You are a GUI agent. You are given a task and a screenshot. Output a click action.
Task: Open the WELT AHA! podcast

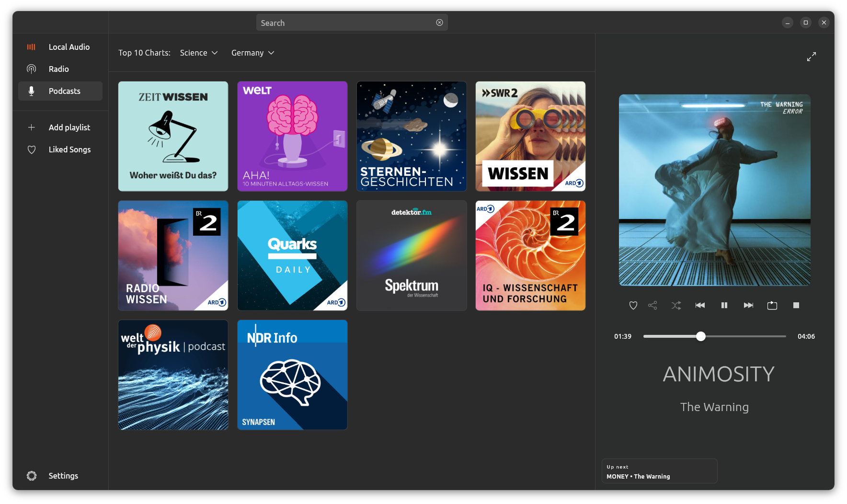click(292, 136)
